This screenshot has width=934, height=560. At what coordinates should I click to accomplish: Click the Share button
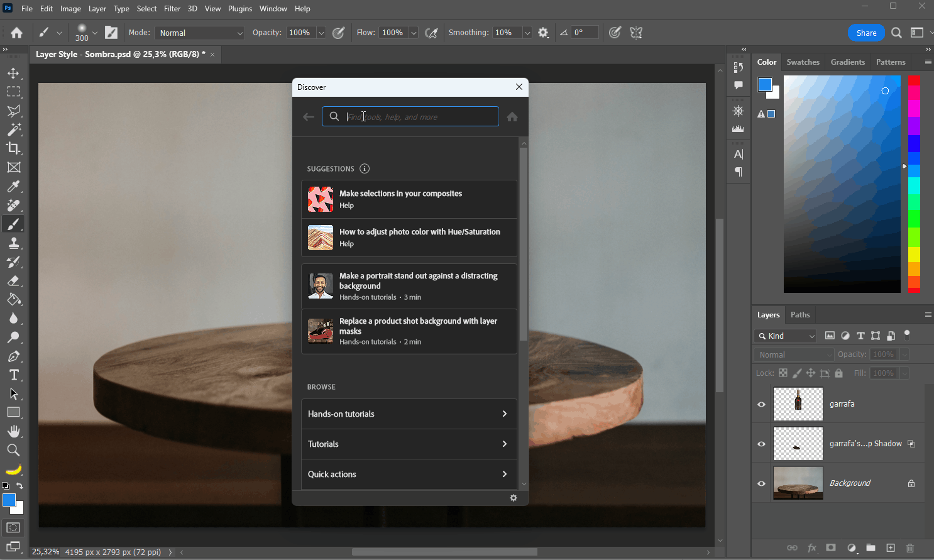866,33
